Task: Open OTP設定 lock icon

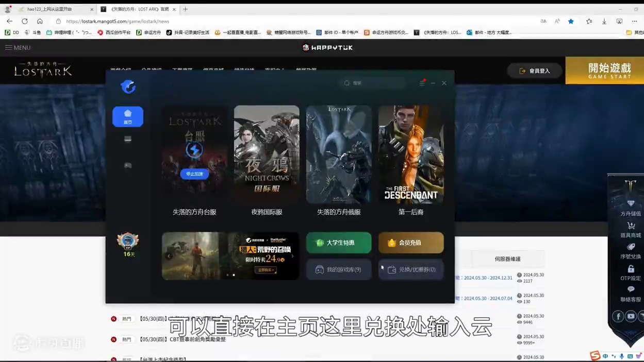Action: pos(631,269)
